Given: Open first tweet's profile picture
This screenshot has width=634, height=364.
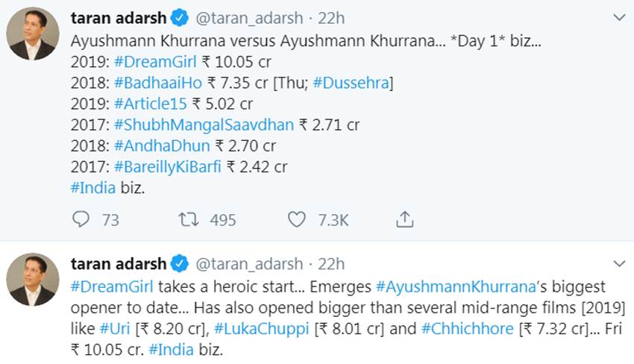Looking at the screenshot, I should click(33, 34).
